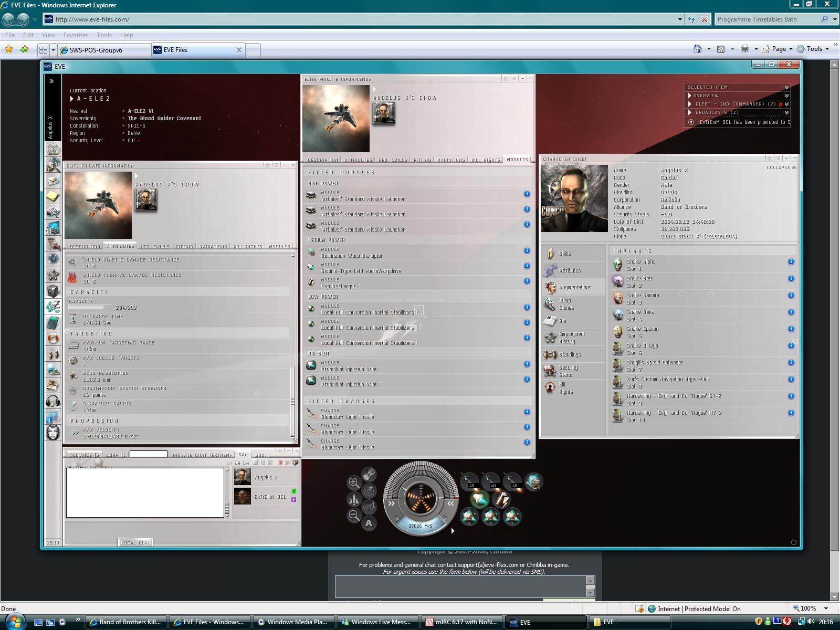Show info for Gistii A-Type 1MN MicroWarpdrive
This screenshot has width=840, height=630.
pyautogui.click(x=527, y=266)
